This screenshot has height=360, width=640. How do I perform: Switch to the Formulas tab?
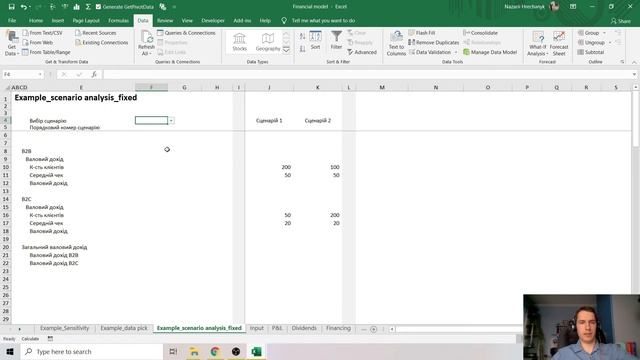point(118,20)
